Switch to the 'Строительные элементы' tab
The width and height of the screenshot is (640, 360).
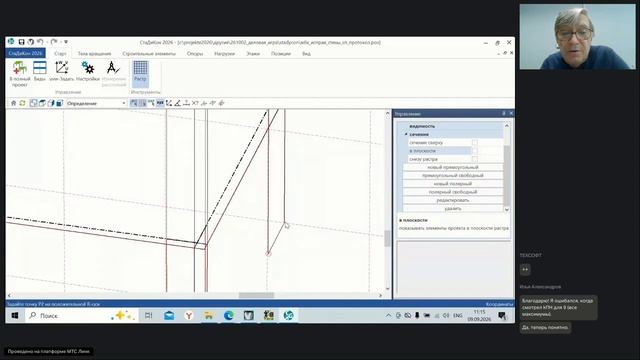point(149,53)
